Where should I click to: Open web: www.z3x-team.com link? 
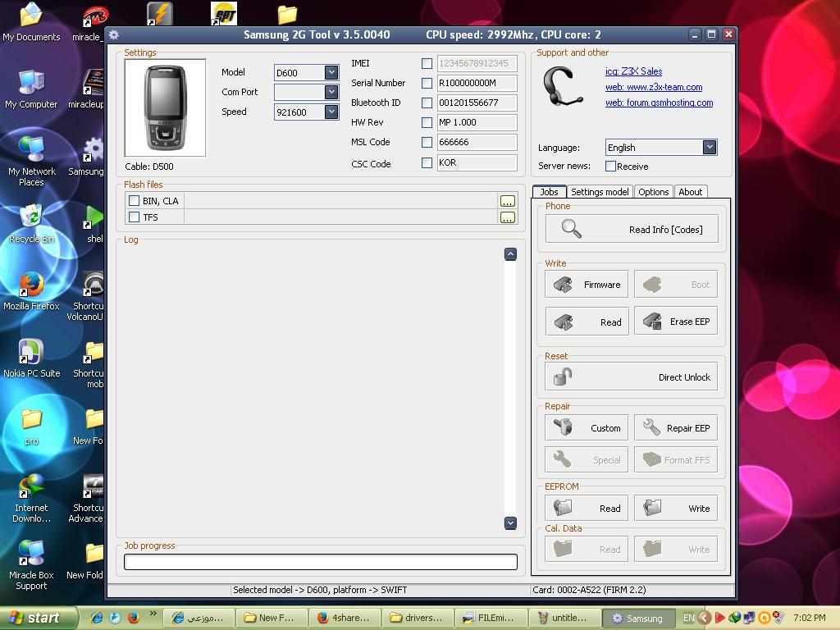654,87
